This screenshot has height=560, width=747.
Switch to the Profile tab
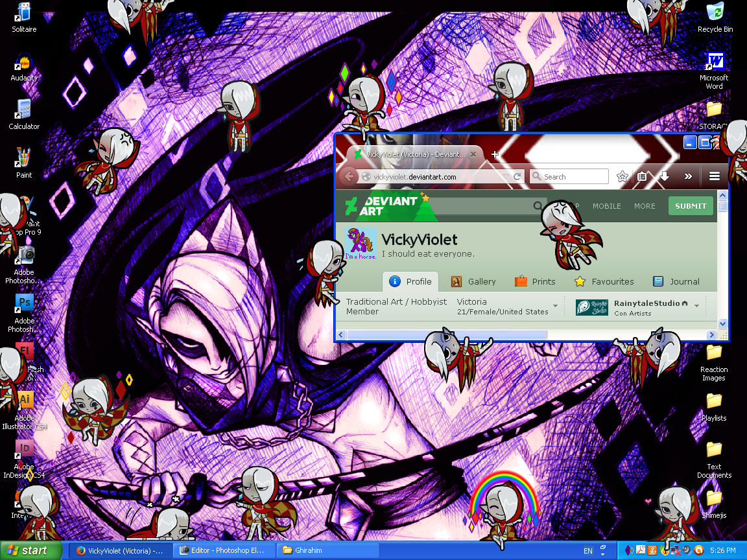410,281
